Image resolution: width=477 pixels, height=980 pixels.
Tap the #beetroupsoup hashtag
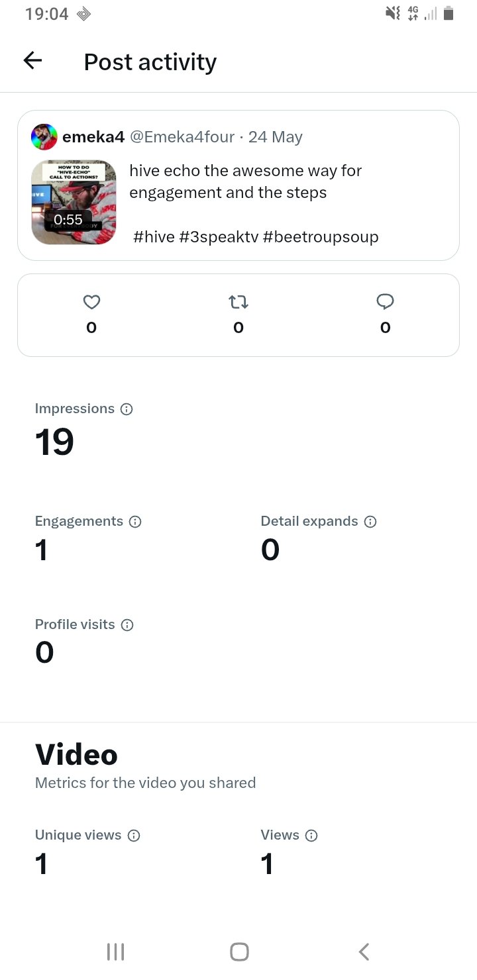(x=321, y=236)
